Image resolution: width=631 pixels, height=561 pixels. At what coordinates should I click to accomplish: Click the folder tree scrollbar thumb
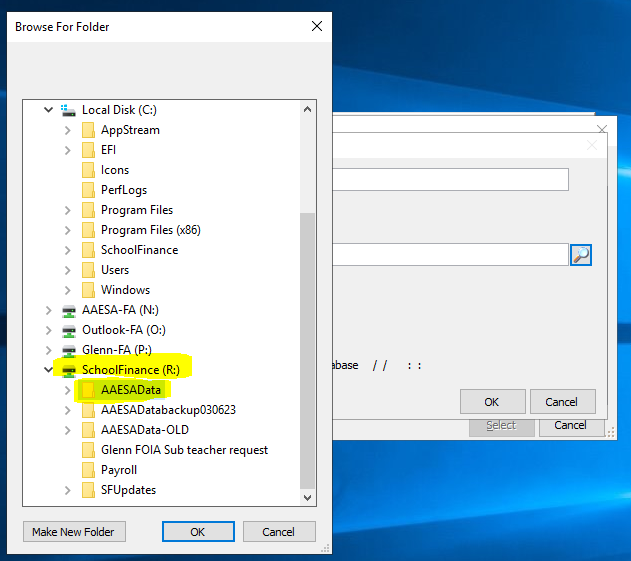(307, 350)
